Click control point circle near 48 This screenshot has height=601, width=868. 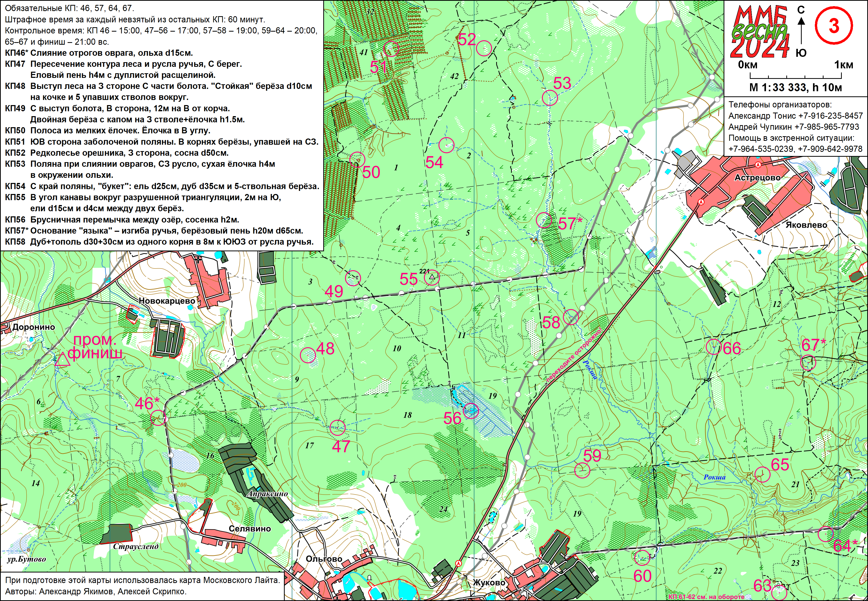(308, 355)
